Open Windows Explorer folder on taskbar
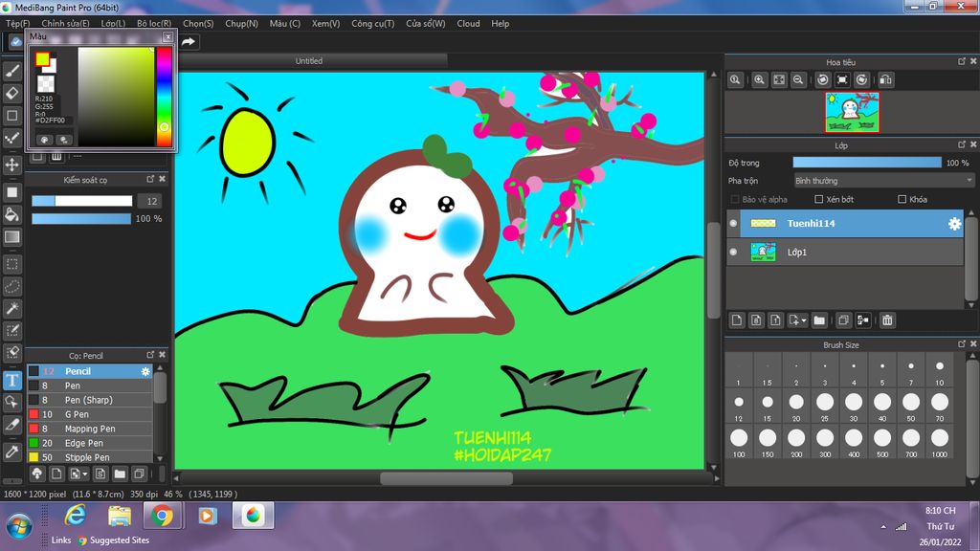Screen dimensions: 980x551 119,516
